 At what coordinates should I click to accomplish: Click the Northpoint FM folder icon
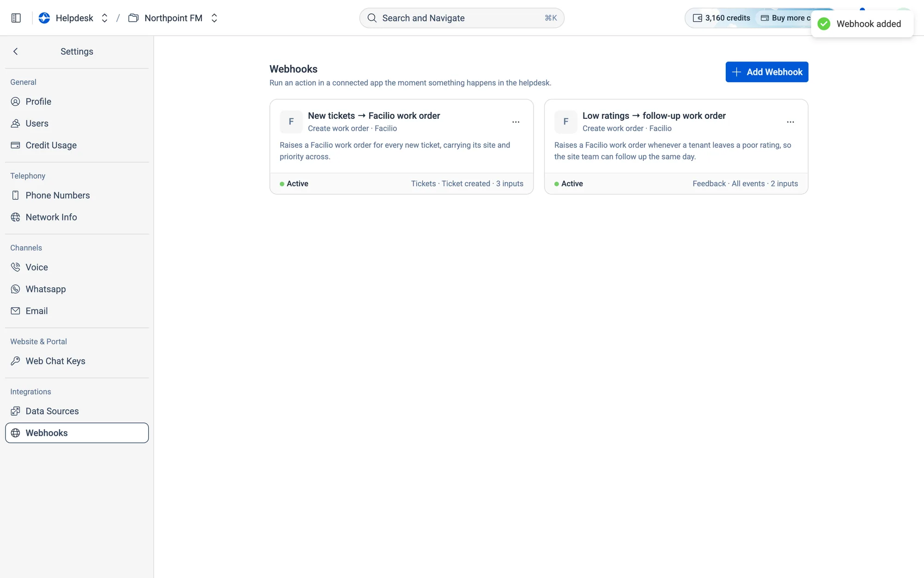(134, 18)
